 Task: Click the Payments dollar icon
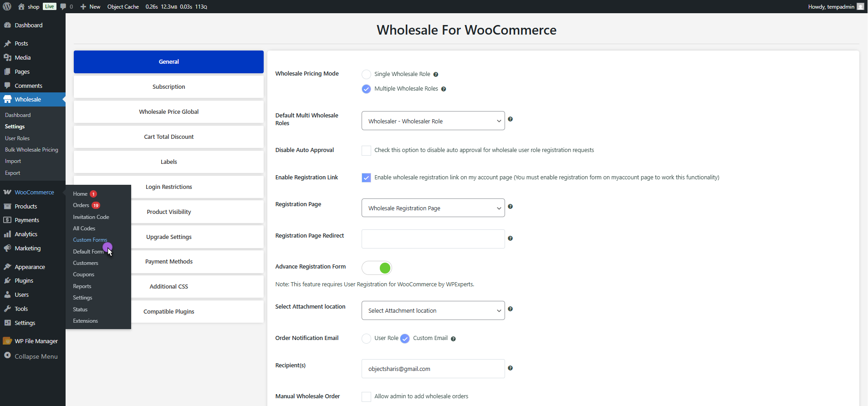point(7,220)
